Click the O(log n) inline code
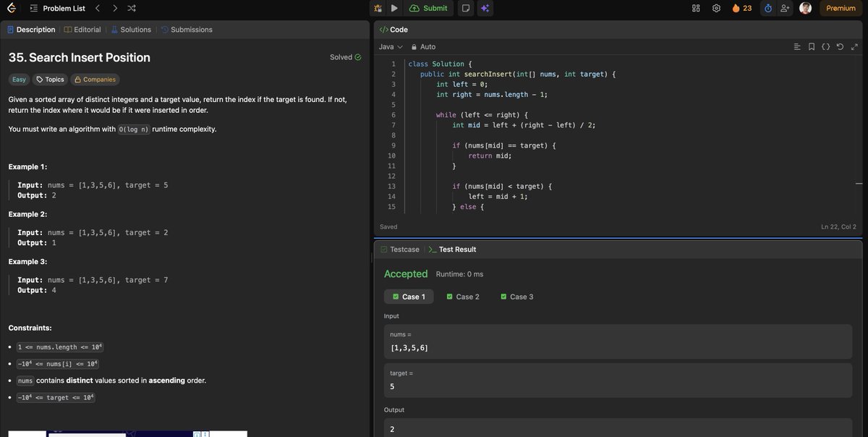 click(x=133, y=129)
